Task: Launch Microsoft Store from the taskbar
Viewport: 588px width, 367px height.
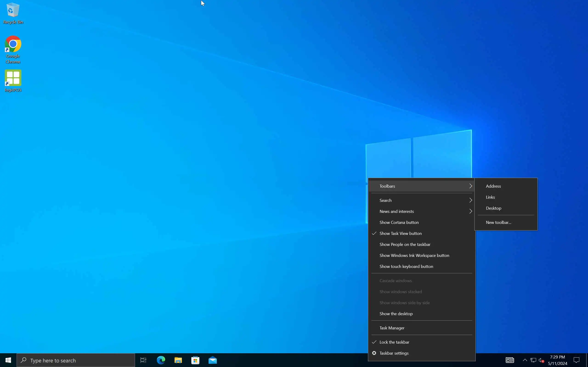Action: 195,360
